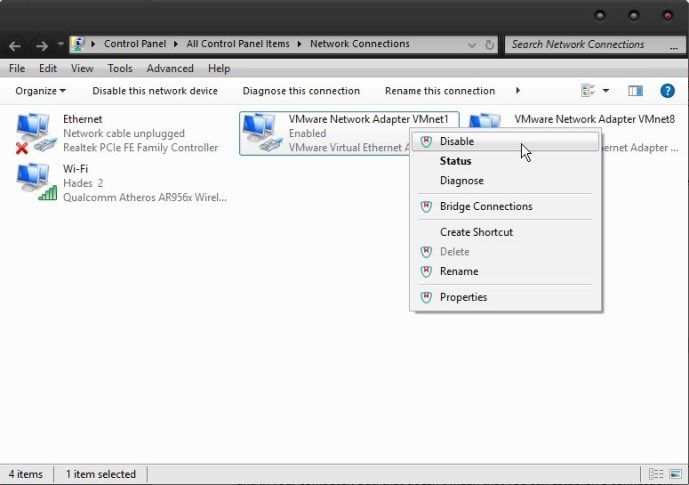The image size is (689, 485).
Task: Go forward with the forward arrow
Action: [x=42, y=45]
